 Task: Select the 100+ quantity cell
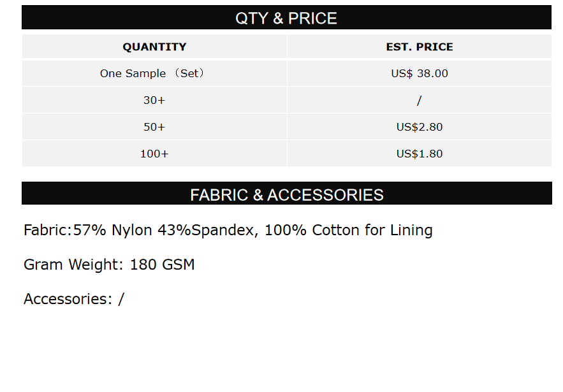click(154, 154)
